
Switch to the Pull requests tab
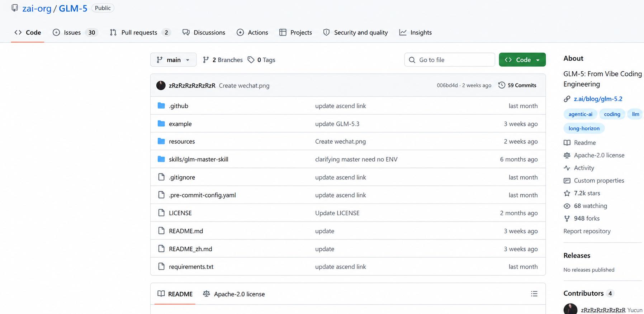140,33
